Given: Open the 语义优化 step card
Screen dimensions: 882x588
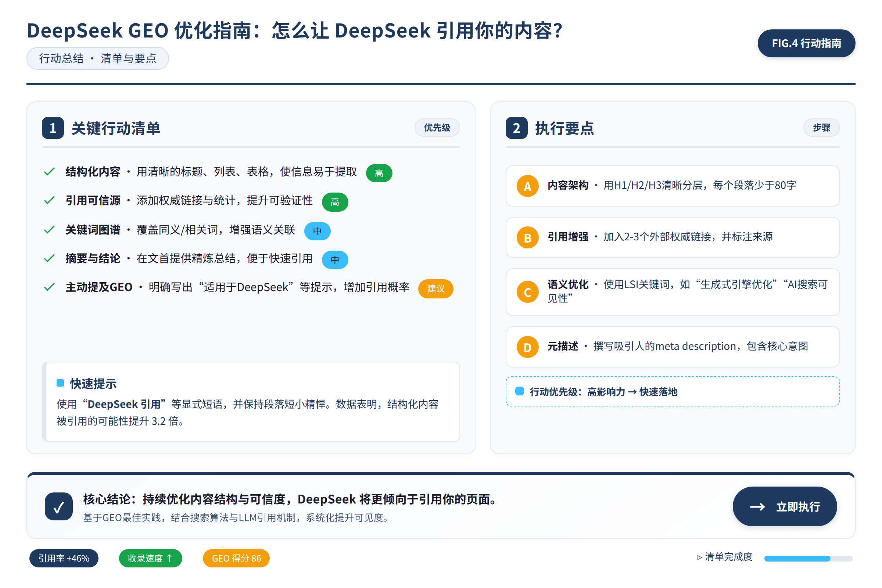Looking at the screenshot, I should click(x=673, y=292).
